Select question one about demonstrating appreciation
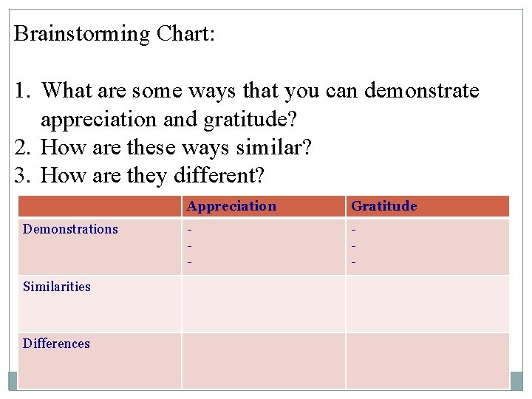The width and height of the screenshot is (532, 399). [247, 104]
